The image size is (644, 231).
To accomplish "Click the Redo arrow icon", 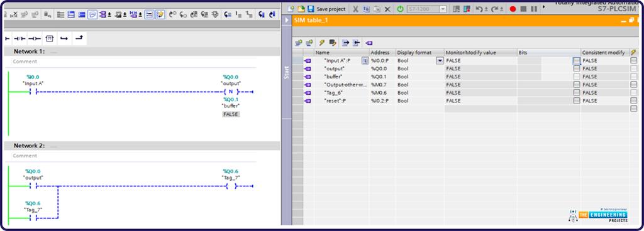I will (494, 9).
